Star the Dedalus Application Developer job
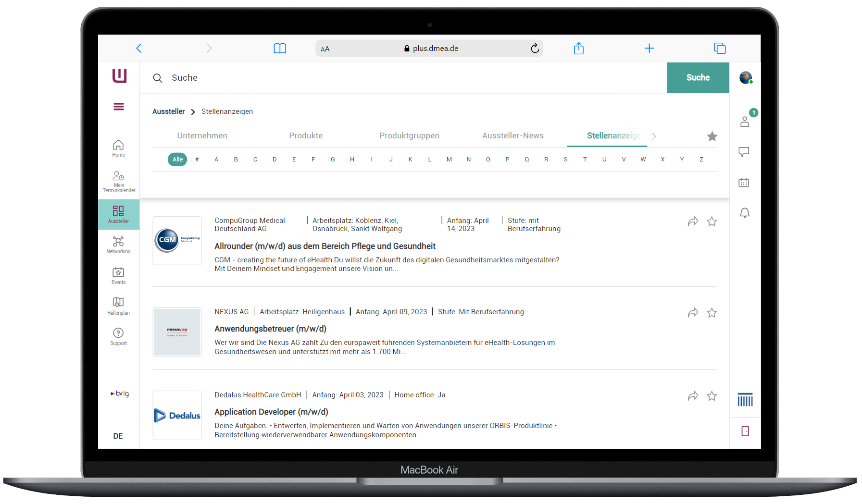Screen dimensions: 862x504 click(x=712, y=396)
